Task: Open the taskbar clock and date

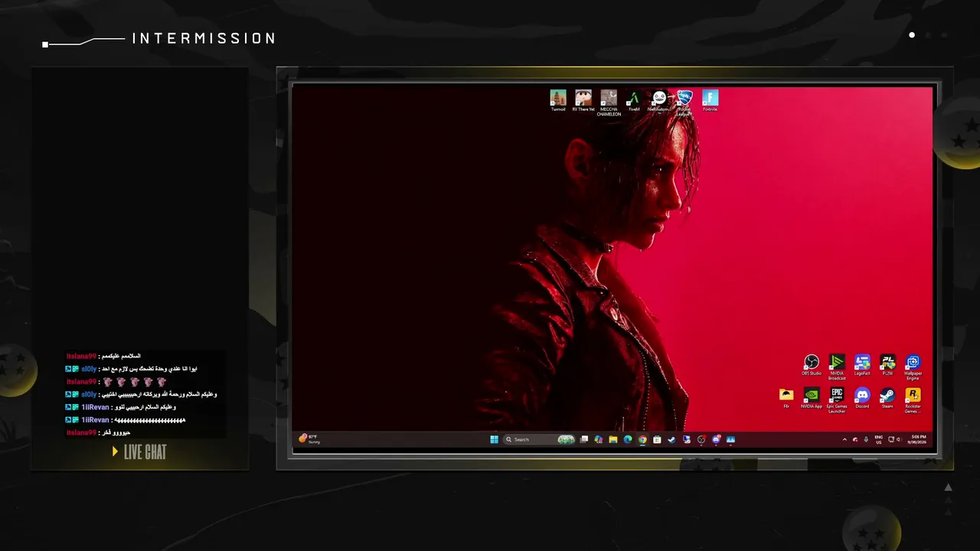Action: tap(917, 439)
